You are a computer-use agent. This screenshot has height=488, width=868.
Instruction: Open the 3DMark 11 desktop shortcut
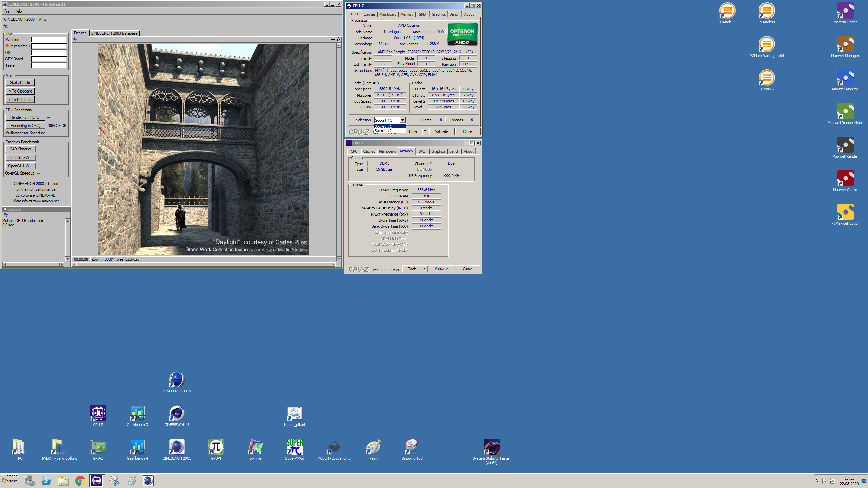coord(727,14)
